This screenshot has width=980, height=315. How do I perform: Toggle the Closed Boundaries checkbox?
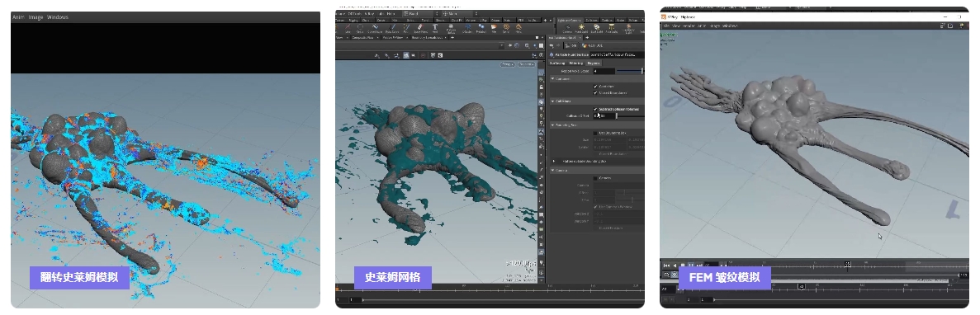coord(595,93)
